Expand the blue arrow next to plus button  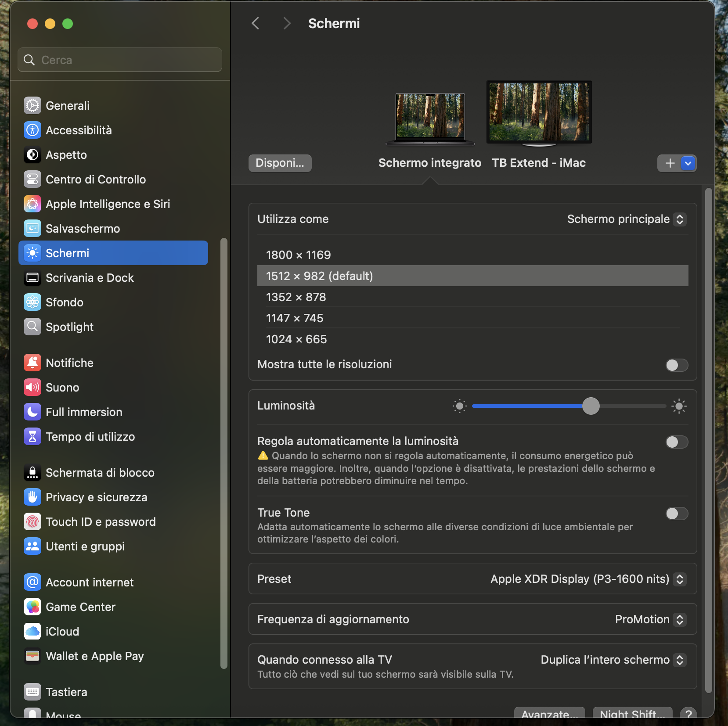(x=688, y=163)
